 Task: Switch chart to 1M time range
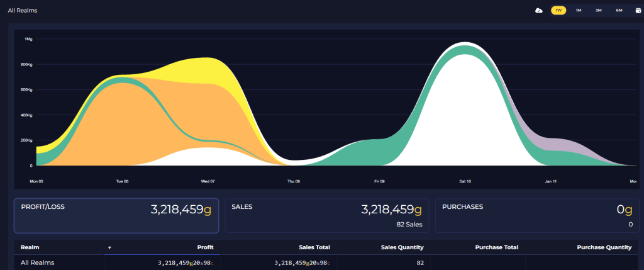click(579, 10)
